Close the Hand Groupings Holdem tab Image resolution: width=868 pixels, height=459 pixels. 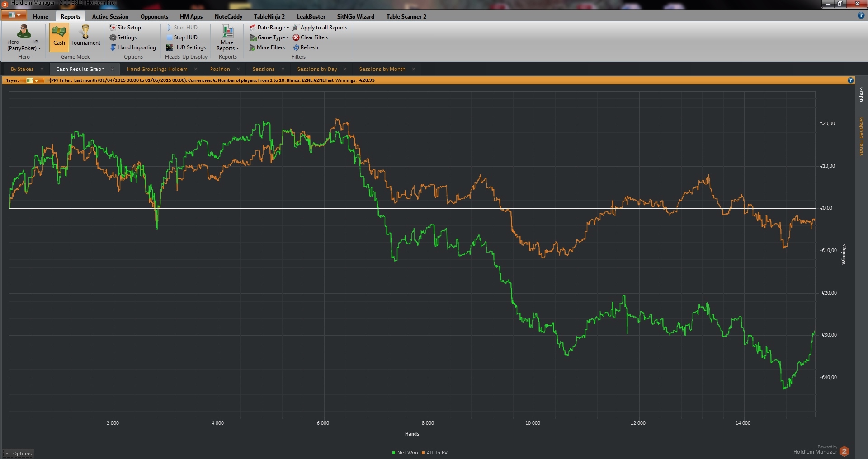pos(196,69)
